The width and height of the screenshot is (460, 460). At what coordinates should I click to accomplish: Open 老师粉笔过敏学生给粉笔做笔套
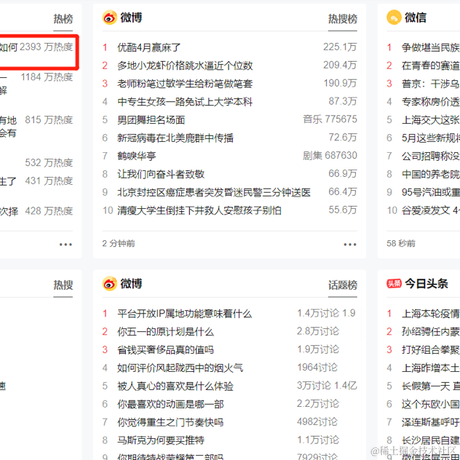coord(185,84)
